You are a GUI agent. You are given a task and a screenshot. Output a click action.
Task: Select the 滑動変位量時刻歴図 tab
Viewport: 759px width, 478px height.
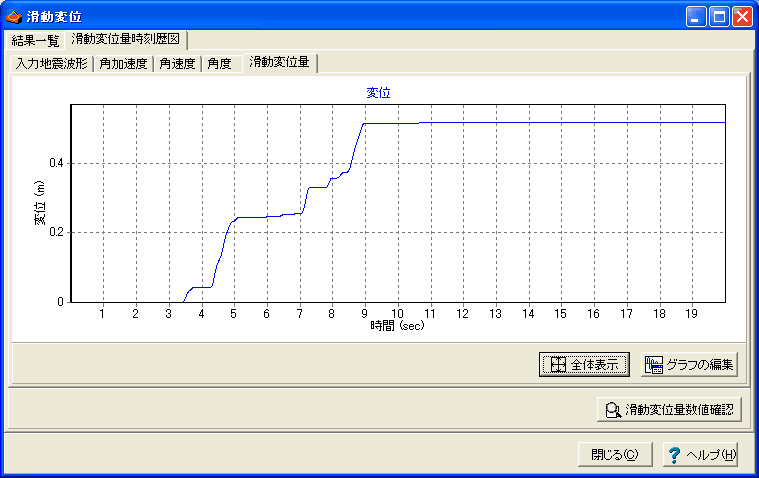click(125, 39)
